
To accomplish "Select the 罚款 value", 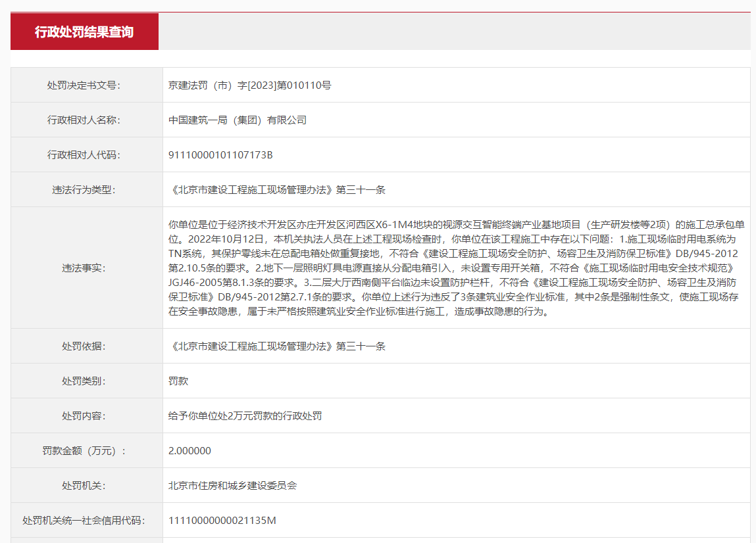I will [x=178, y=381].
